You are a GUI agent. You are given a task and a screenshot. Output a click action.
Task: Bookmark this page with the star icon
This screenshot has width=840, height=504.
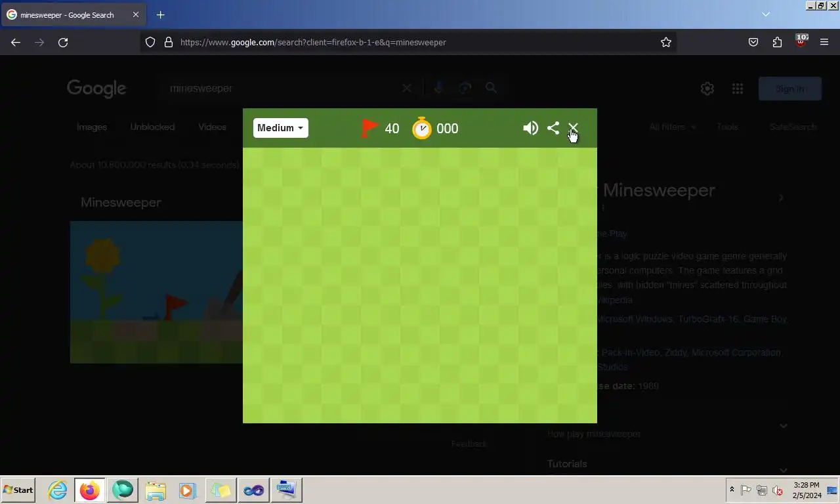[x=666, y=42]
